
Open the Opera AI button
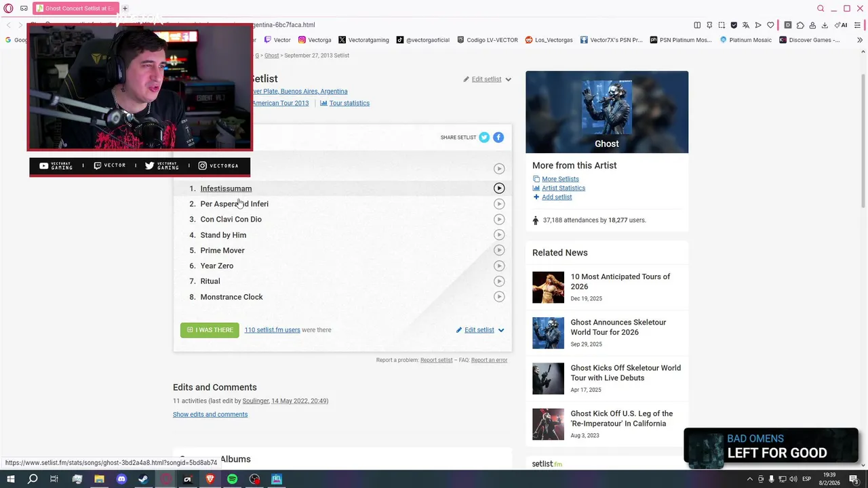point(841,25)
